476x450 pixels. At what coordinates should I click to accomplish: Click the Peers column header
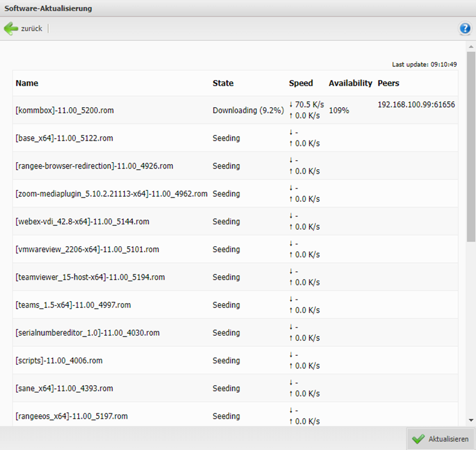click(x=388, y=83)
